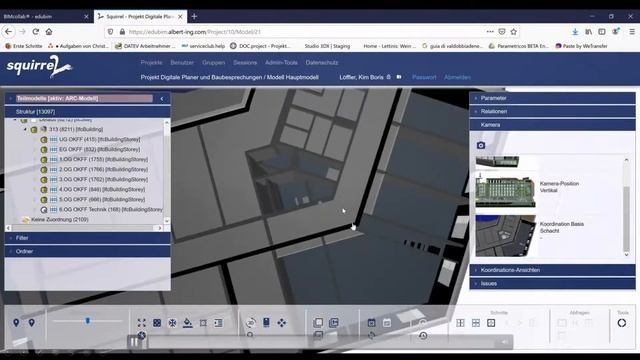Click the browser reload icon
The width and height of the screenshot is (640, 360).
tap(36, 31)
